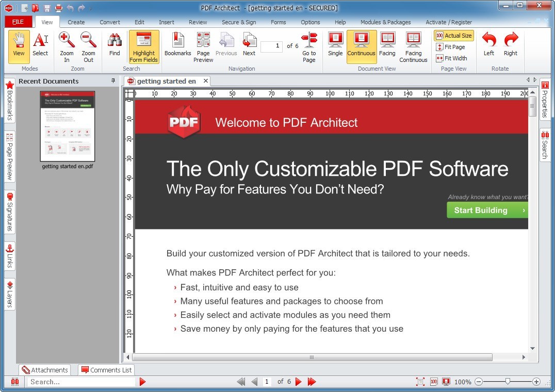Open the FILE menu

click(x=18, y=22)
